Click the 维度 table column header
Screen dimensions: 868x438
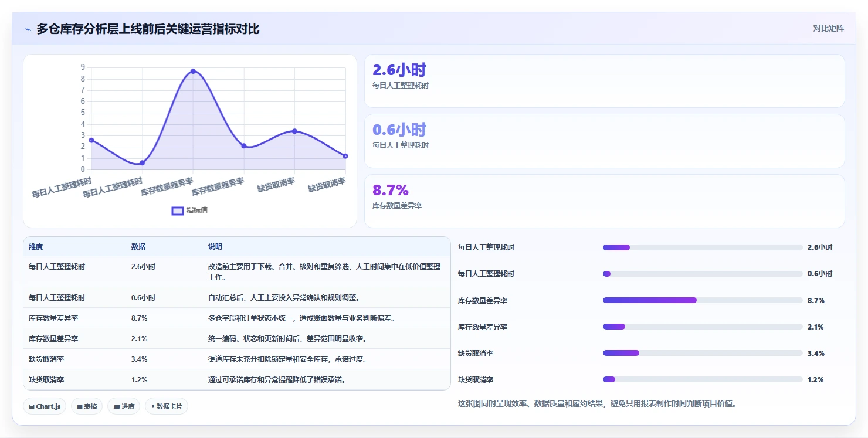point(36,247)
